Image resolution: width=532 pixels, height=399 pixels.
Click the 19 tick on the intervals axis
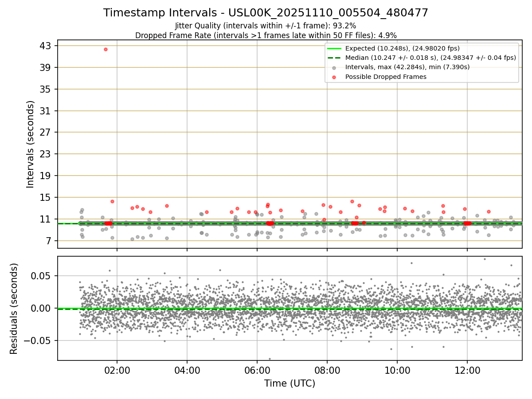point(46,176)
